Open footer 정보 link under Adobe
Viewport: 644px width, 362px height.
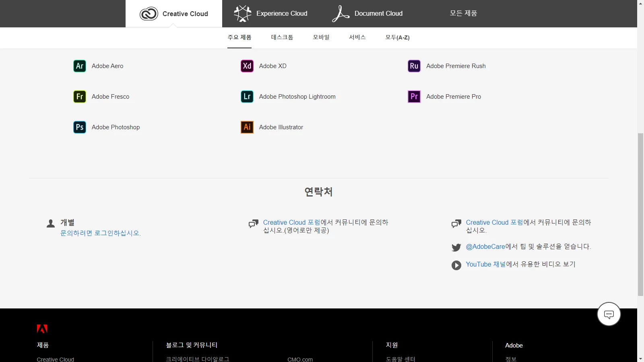pos(511,359)
